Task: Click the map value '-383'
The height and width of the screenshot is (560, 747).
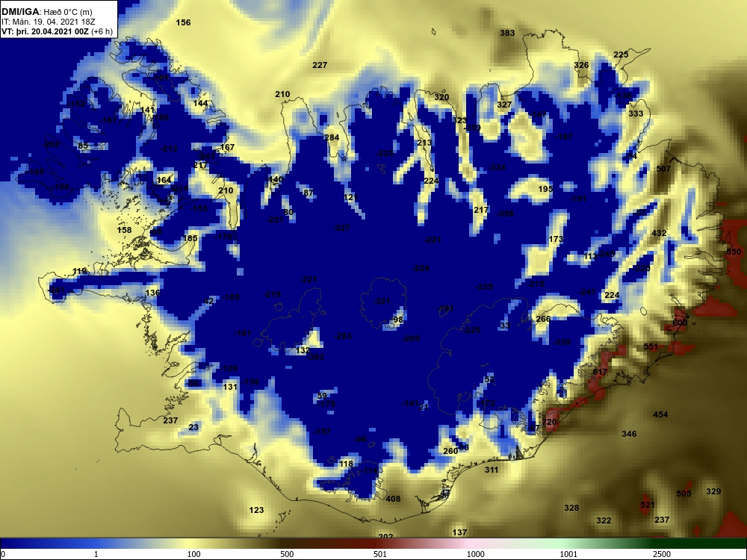Action: 315,357
